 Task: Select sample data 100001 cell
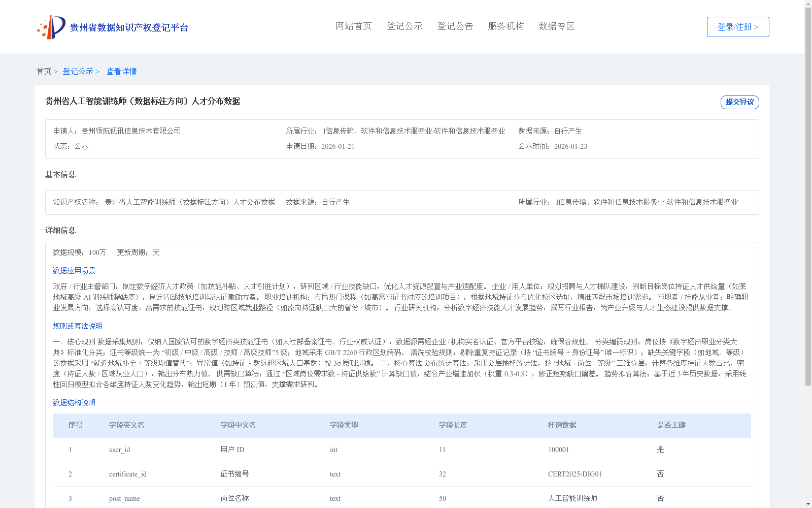(559, 450)
